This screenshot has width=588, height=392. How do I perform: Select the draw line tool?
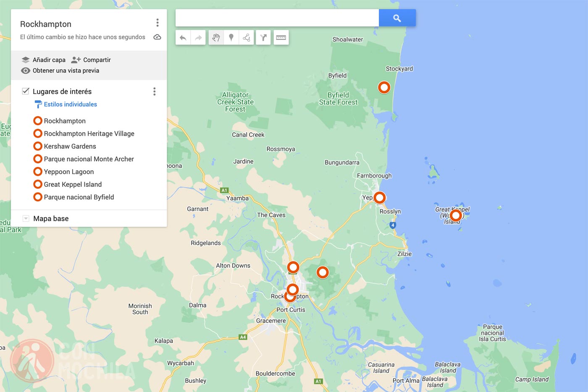click(x=247, y=37)
